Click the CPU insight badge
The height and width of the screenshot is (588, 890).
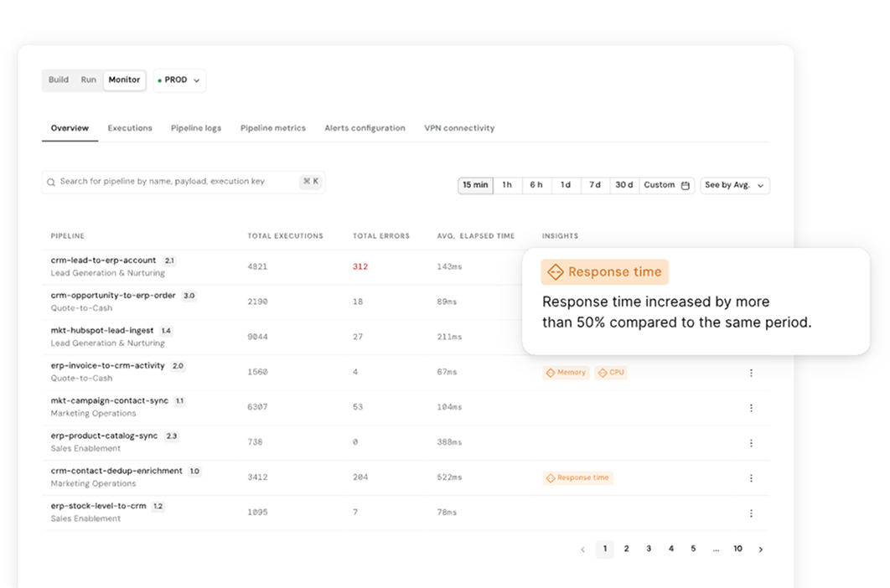[611, 373]
